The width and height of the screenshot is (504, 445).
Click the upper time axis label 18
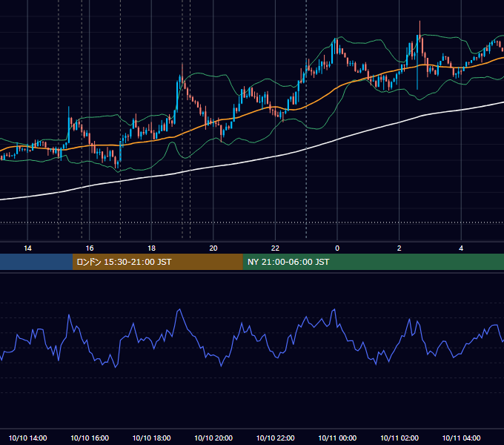(x=151, y=248)
